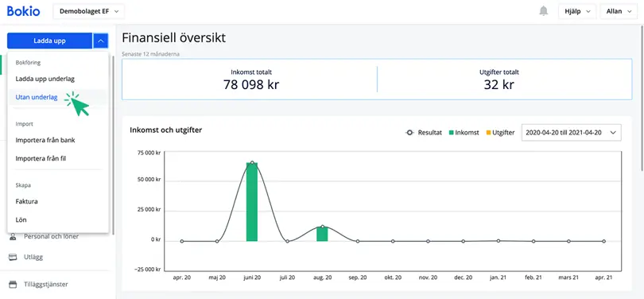
Task: Toggle the orange Utgifter legend series
Action: [500, 133]
